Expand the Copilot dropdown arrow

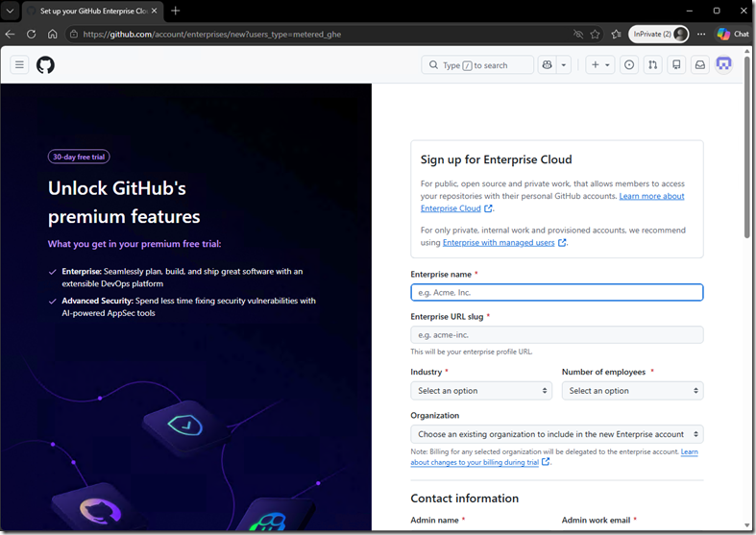pyautogui.click(x=563, y=64)
